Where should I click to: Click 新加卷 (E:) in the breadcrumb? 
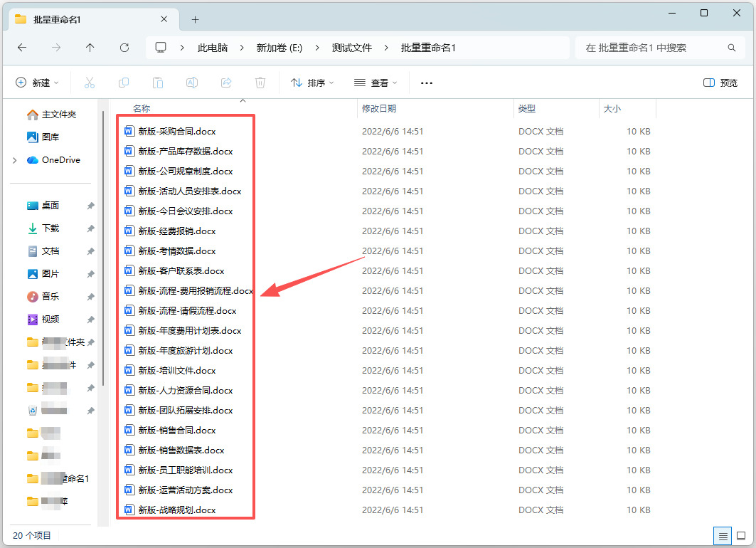click(279, 48)
